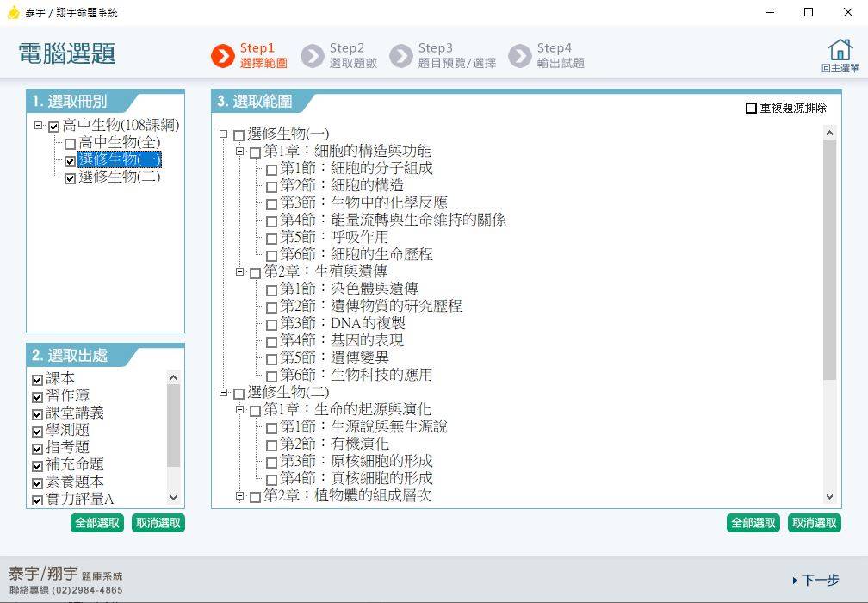Click 全部選取 under range panel
Image resolution: width=868 pixels, height=603 pixels.
pyautogui.click(x=753, y=523)
